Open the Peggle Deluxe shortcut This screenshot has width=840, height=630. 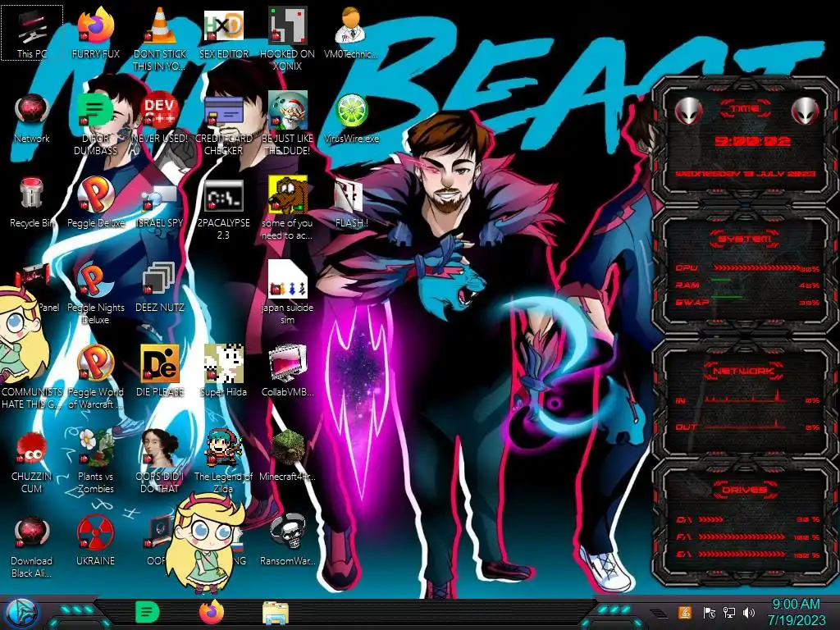[x=96, y=203]
